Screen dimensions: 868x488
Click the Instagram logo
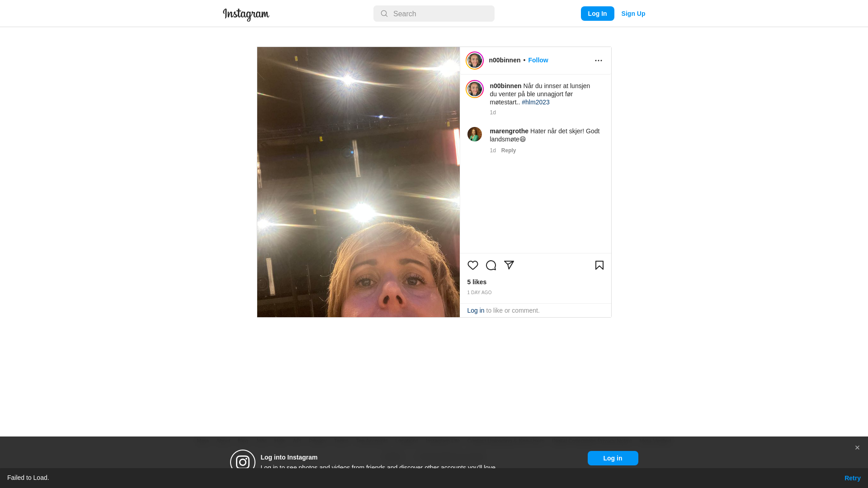click(x=246, y=14)
